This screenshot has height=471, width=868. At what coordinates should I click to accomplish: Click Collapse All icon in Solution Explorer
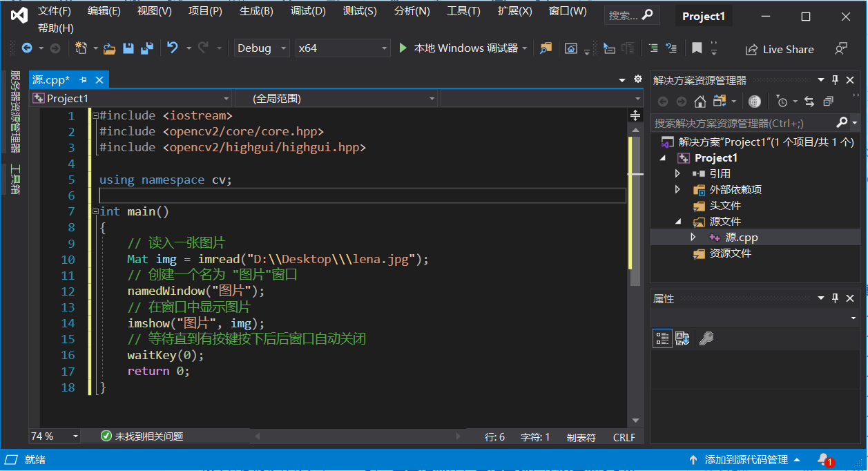point(828,102)
